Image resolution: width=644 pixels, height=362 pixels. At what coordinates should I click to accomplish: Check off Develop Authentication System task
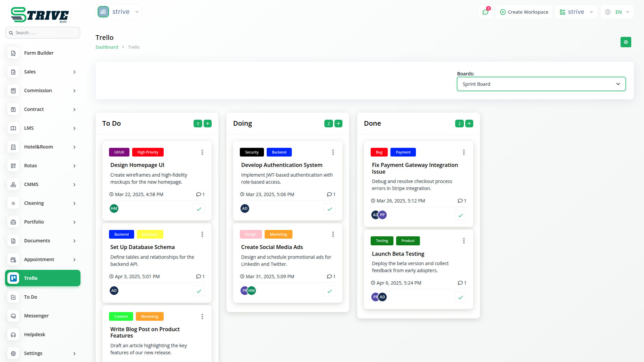click(330, 209)
